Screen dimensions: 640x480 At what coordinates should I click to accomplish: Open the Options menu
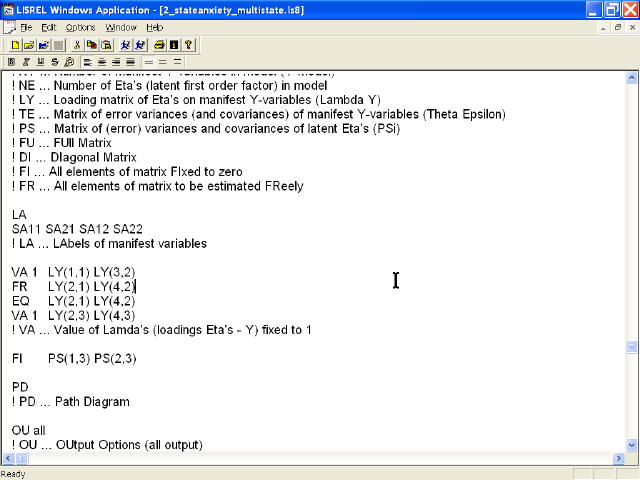pos(81,27)
